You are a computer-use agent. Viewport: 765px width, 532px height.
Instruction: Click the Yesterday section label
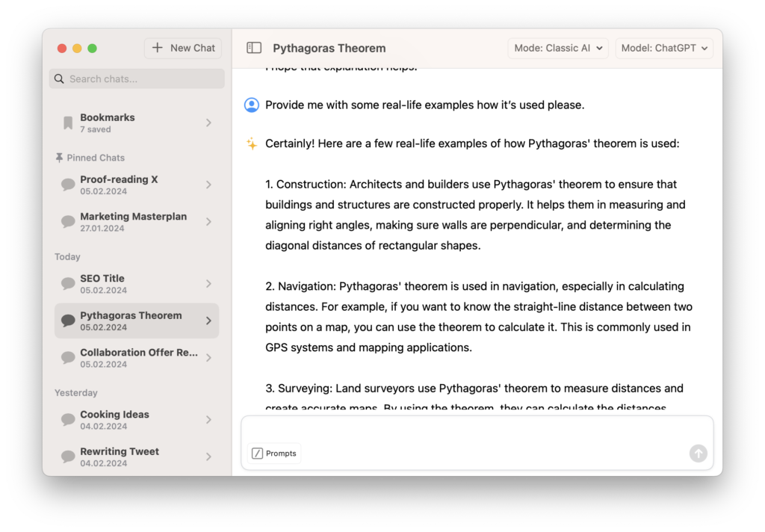(76, 393)
